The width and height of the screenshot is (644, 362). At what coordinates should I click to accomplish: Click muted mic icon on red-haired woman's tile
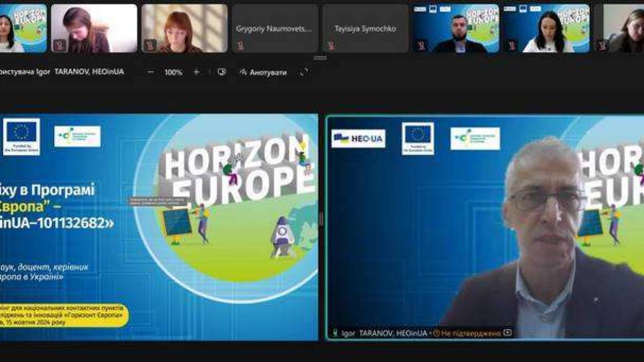[x=150, y=46]
